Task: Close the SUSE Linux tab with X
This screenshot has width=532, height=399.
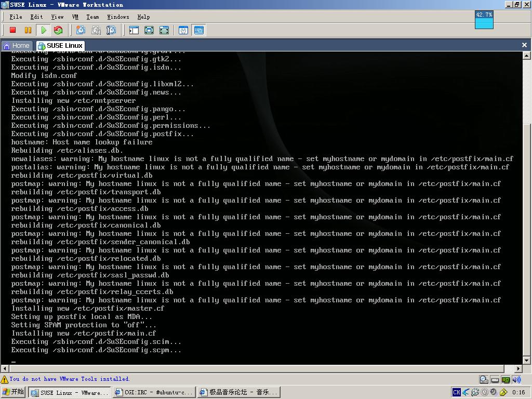Action: point(524,45)
